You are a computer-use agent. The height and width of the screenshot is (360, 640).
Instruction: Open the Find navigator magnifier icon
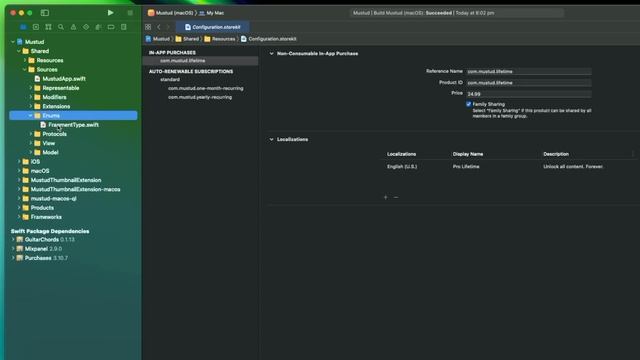61,27
